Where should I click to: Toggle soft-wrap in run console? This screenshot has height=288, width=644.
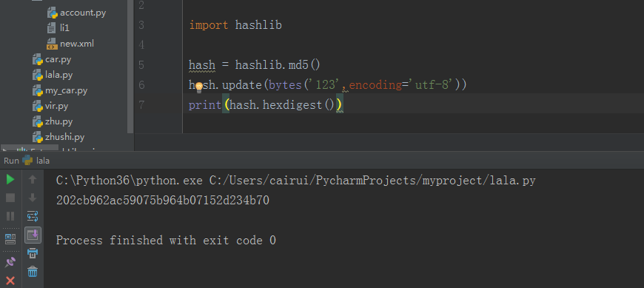(x=33, y=216)
